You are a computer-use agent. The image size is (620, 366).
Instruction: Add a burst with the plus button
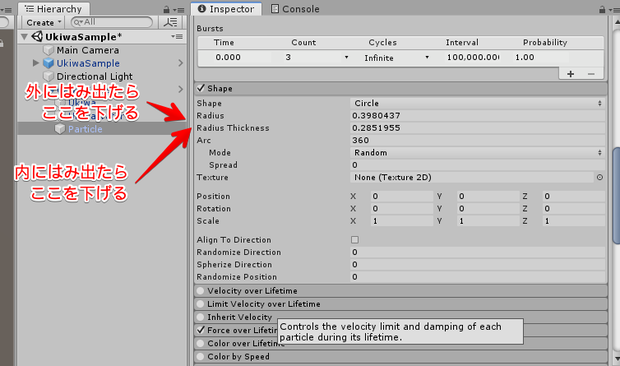(x=570, y=74)
